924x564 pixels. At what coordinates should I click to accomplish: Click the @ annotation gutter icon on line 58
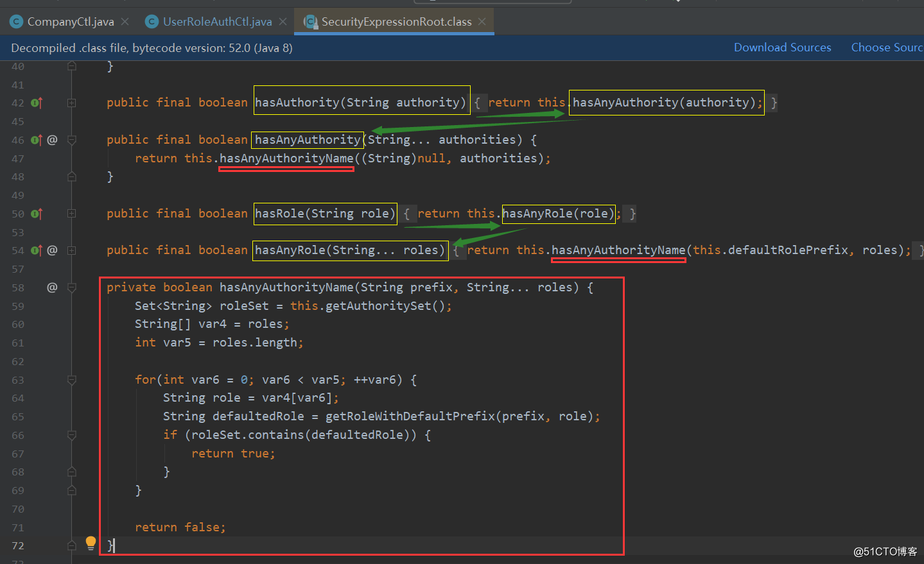tap(52, 287)
